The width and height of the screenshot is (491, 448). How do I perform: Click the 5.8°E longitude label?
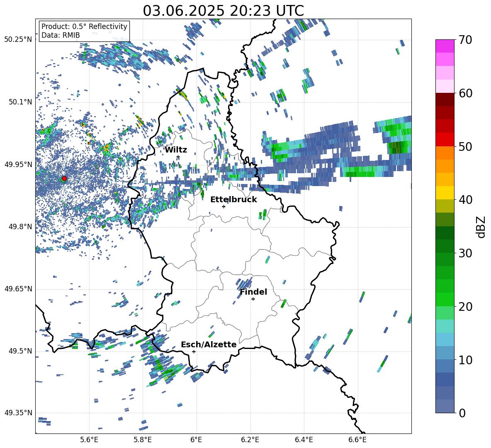[x=143, y=440]
